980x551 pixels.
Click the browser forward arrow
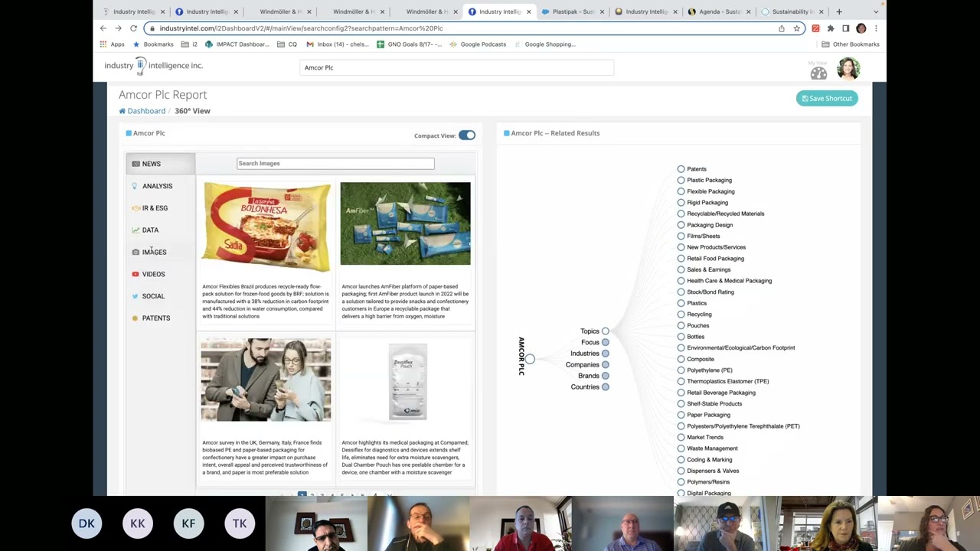point(118,28)
